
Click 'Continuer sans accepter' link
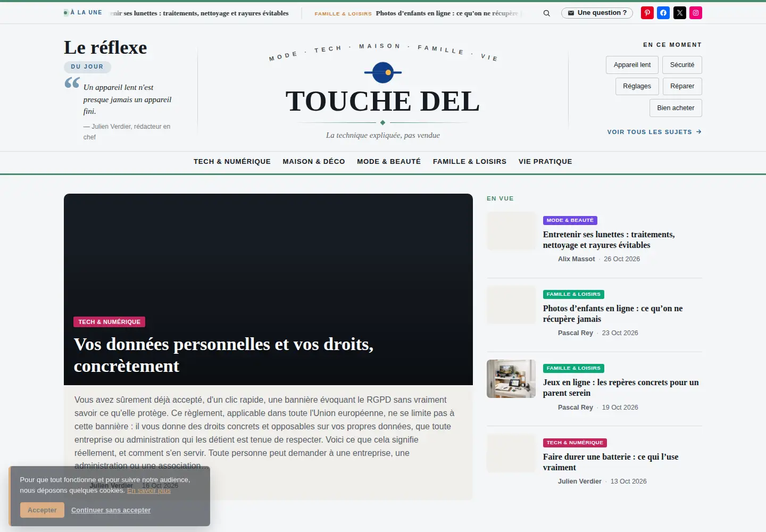point(111,510)
